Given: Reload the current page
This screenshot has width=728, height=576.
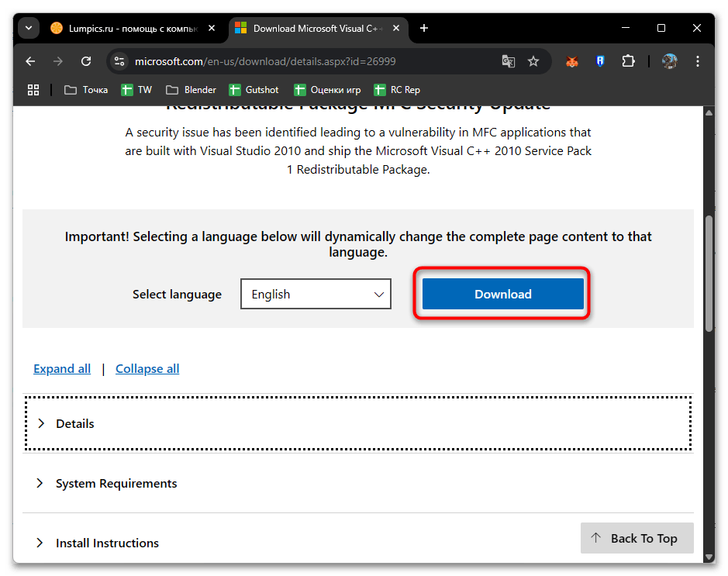Looking at the screenshot, I should click(86, 61).
